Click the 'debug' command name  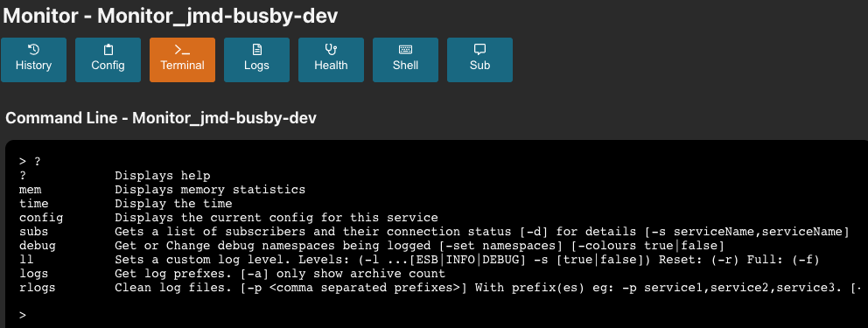click(38, 246)
